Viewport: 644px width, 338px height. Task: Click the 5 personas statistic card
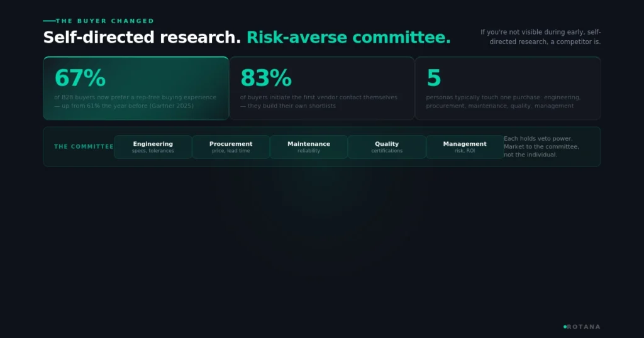pos(508,88)
